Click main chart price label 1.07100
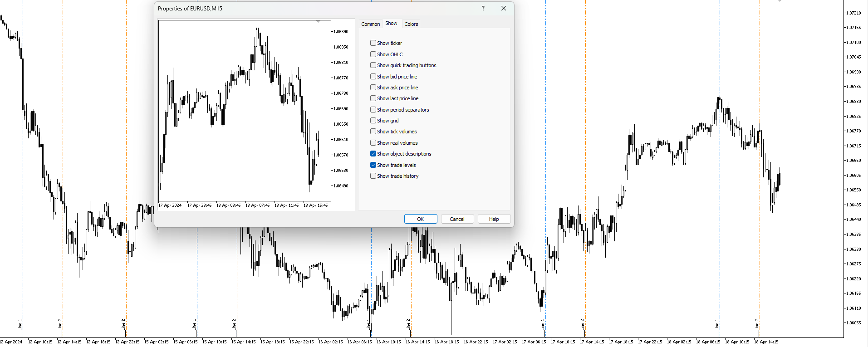This screenshot has width=868, height=347. click(853, 43)
